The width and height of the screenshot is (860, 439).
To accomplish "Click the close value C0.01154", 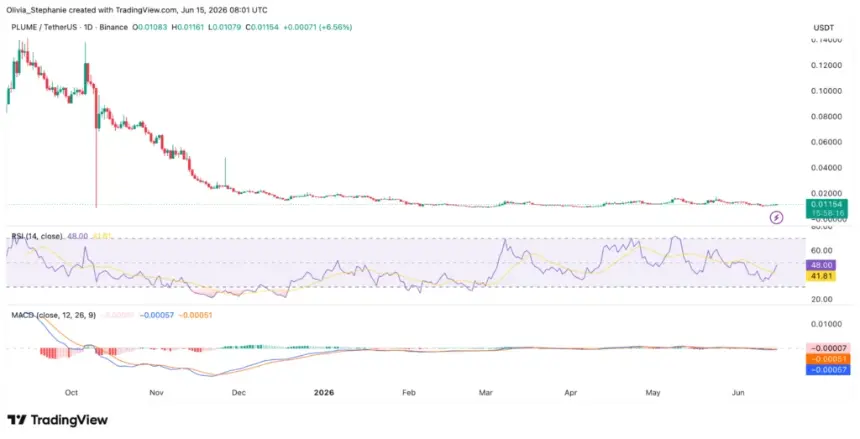I will (264, 27).
